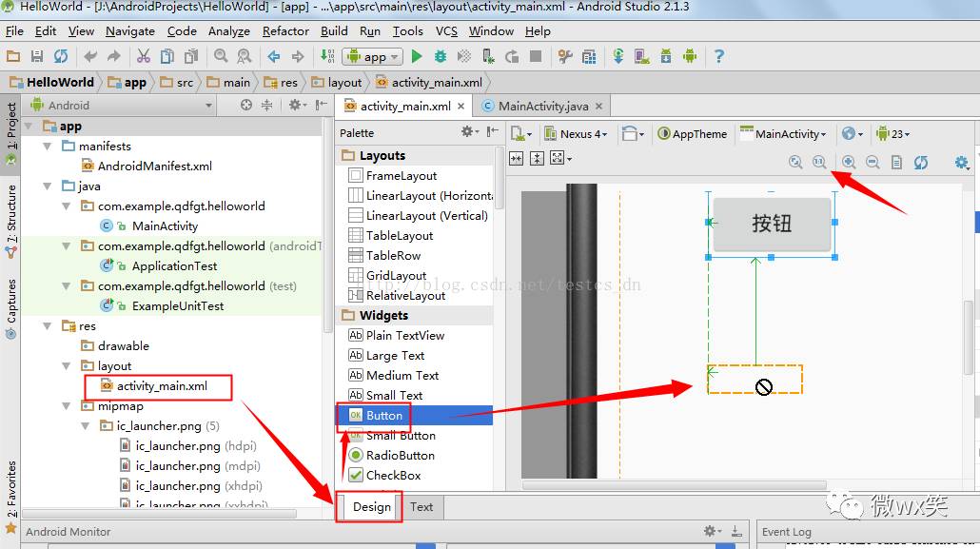This screenshot has height=549, width=980.
Task: Click the HelloWorld breadcrumb
Action: coord(52,82)
